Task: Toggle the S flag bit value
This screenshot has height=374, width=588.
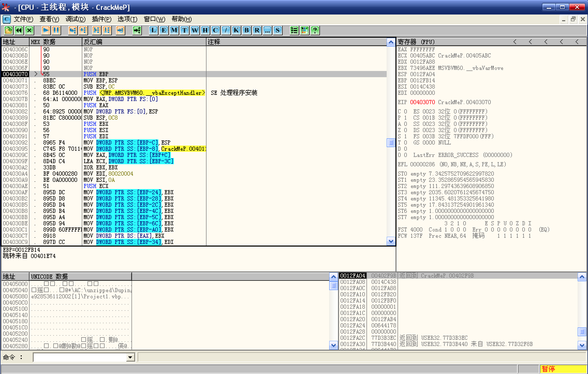Action: coord(406,136)
